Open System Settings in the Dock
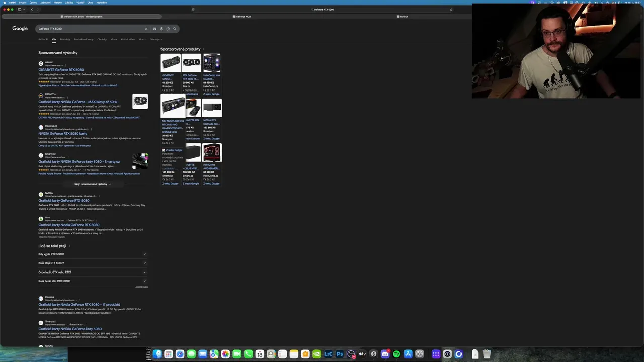 click(x=419, y=354)
